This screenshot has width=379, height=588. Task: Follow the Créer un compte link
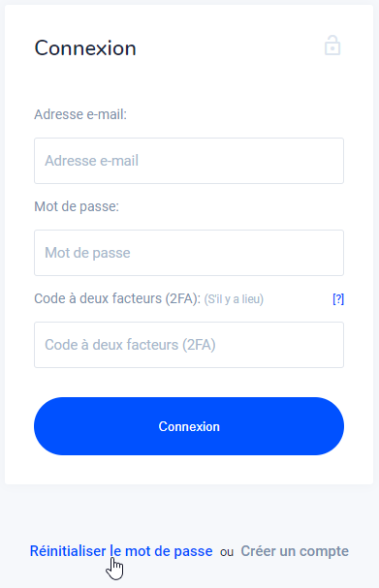pos(295,551)
